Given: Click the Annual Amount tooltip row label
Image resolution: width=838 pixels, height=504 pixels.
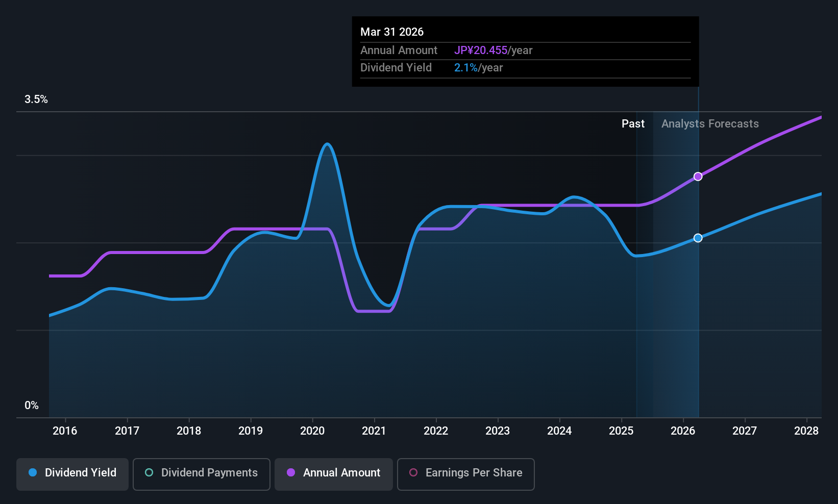Looking at the screenshot, I should (x=399, y=51).
